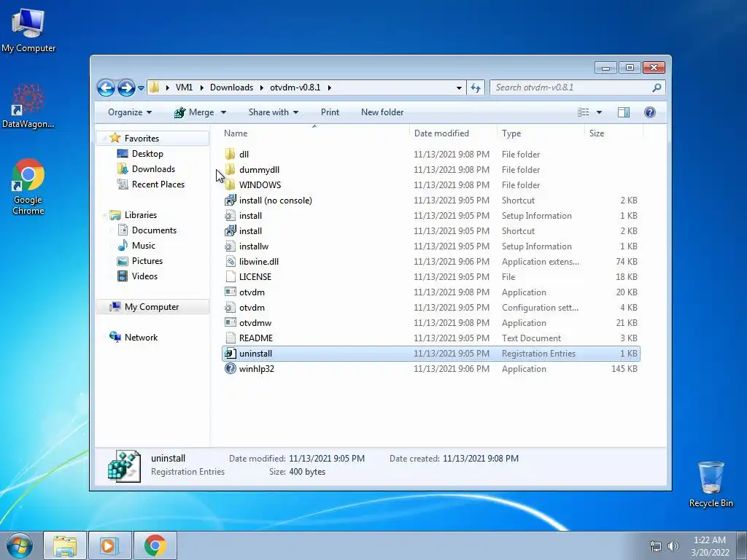
Task: Open Desktop in the navigation pane
Action: pos(147,154)
